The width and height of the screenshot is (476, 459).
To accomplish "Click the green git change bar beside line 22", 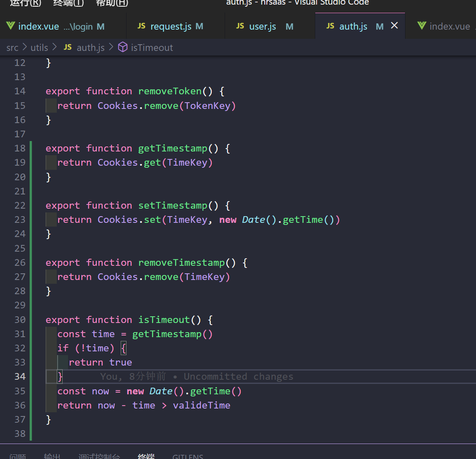I will click(x=30, y=205).
